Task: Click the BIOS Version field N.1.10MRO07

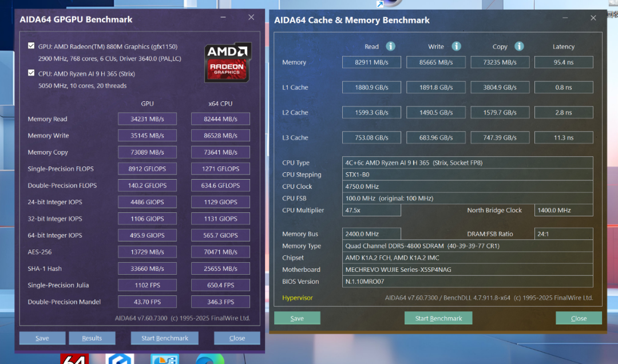Action: coord(468,281)
